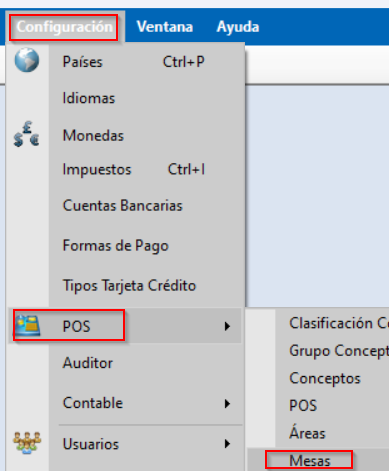Click the currency symbols icon beside Monedas

coord(26,134)
